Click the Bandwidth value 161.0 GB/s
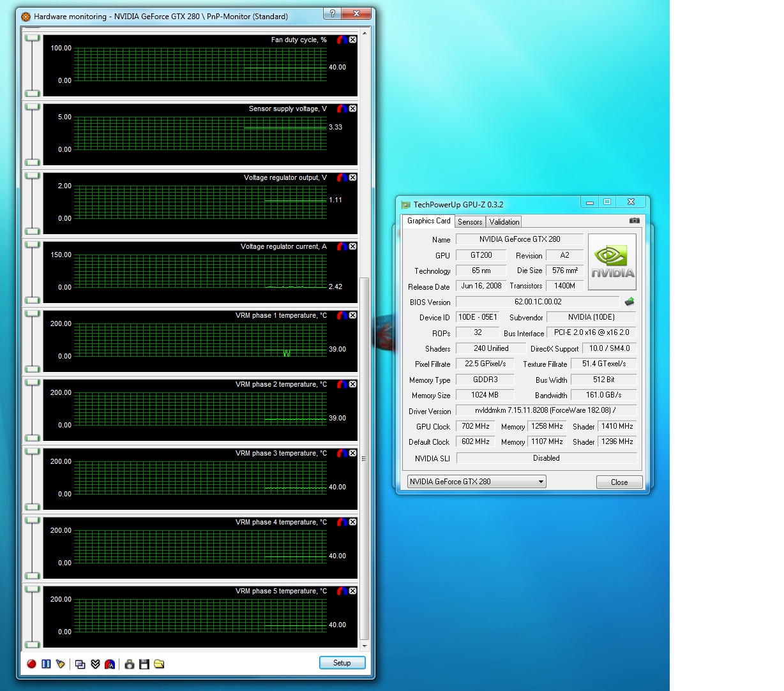Screen dimensions: 784x691 (x=604, y=395)
